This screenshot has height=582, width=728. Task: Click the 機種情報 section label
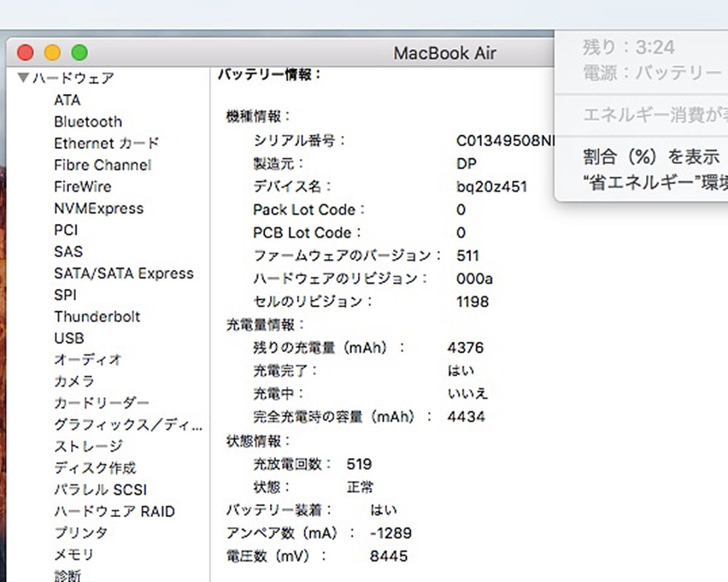coord(259,116)
